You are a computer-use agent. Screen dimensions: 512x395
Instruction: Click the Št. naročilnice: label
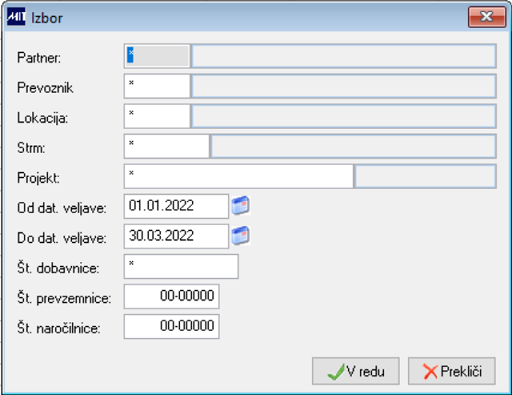59,328
